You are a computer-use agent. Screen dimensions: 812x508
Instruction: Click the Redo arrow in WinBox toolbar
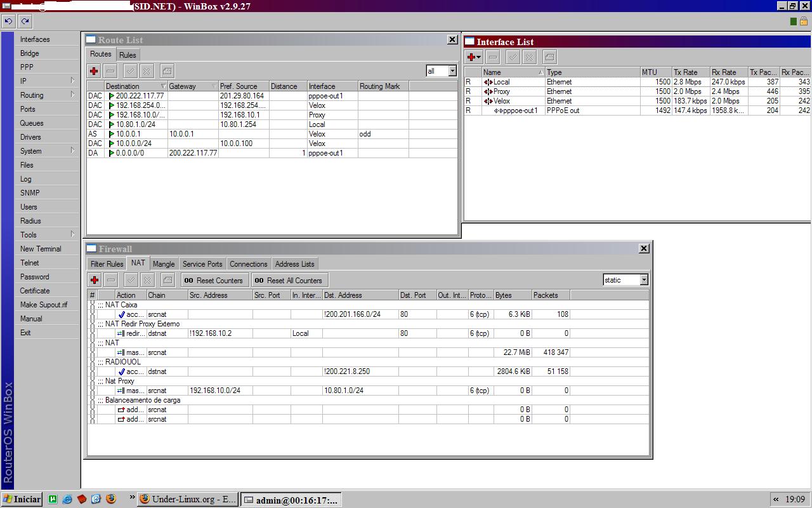25,21
